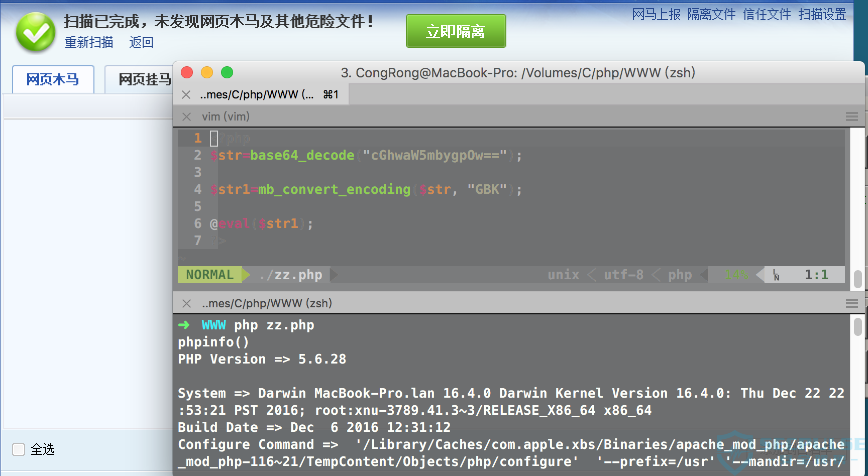Click the NORMAL mode indicator in vim
Viewport: 868px width, 476px height.
210,275
